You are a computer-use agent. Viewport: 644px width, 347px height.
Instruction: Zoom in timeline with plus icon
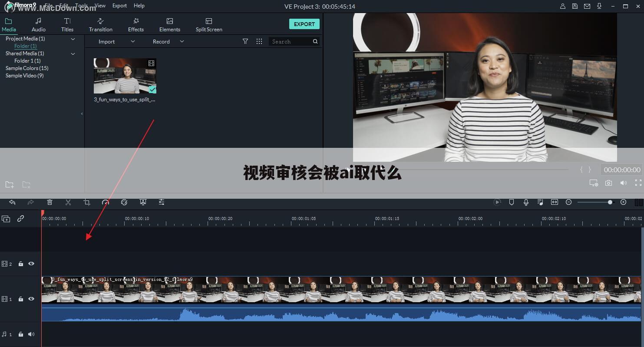click(624, 202)
